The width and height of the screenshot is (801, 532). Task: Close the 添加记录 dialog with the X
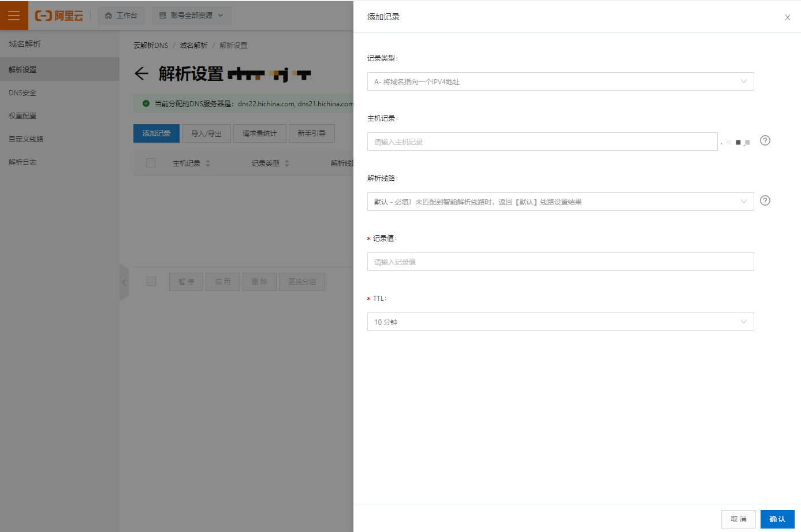(787, 17)
